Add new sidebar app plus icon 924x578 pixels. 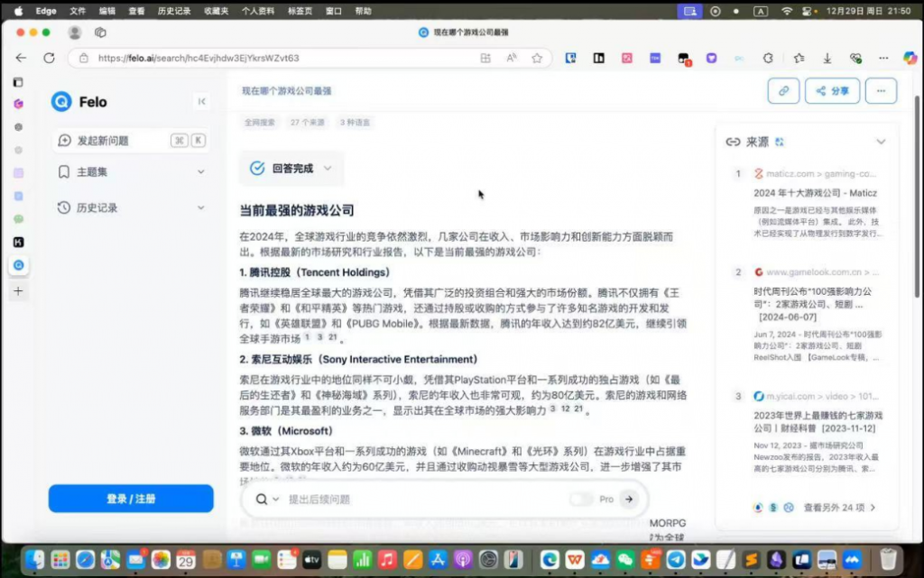(x=18, y=290)
